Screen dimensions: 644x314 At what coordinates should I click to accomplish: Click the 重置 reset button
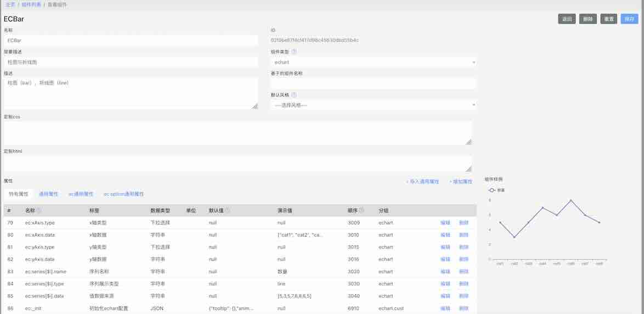(609, 19)
